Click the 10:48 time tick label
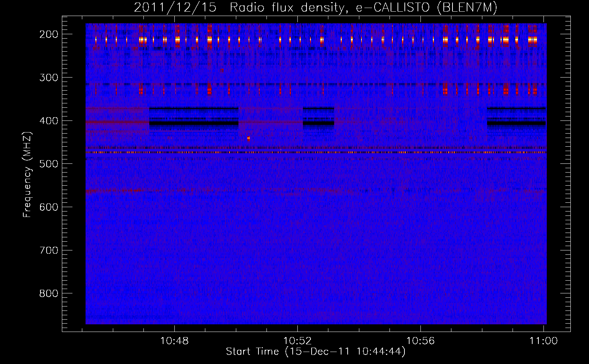Image resolution: width=589 pixels, height=364 pixels. point(174,341)
